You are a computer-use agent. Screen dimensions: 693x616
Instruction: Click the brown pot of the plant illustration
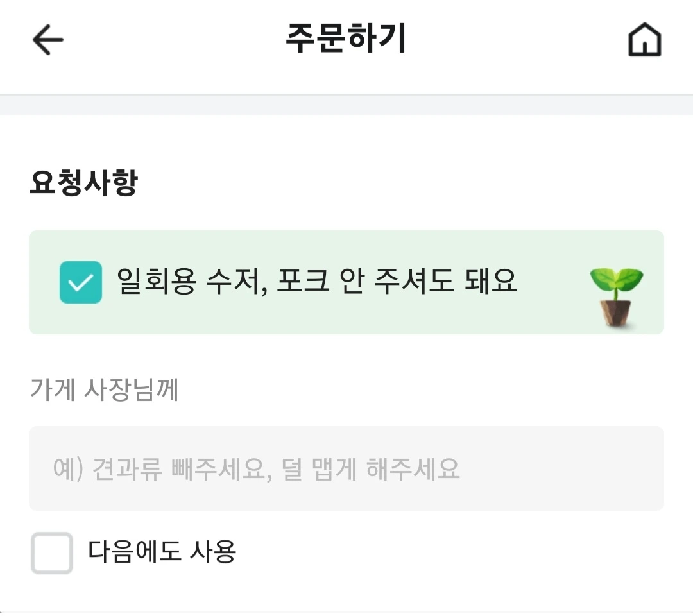615,313
